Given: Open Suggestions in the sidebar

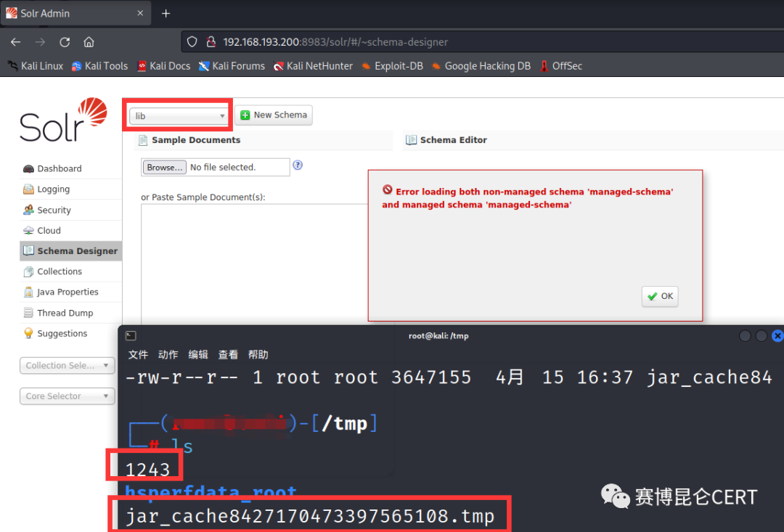Looking at the screenshot, I should click(70, 334).
